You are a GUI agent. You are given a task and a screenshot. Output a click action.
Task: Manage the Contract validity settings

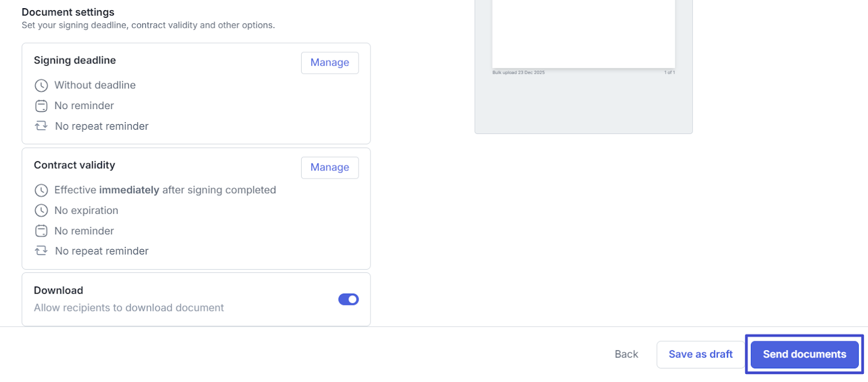(x=330, y=168)
